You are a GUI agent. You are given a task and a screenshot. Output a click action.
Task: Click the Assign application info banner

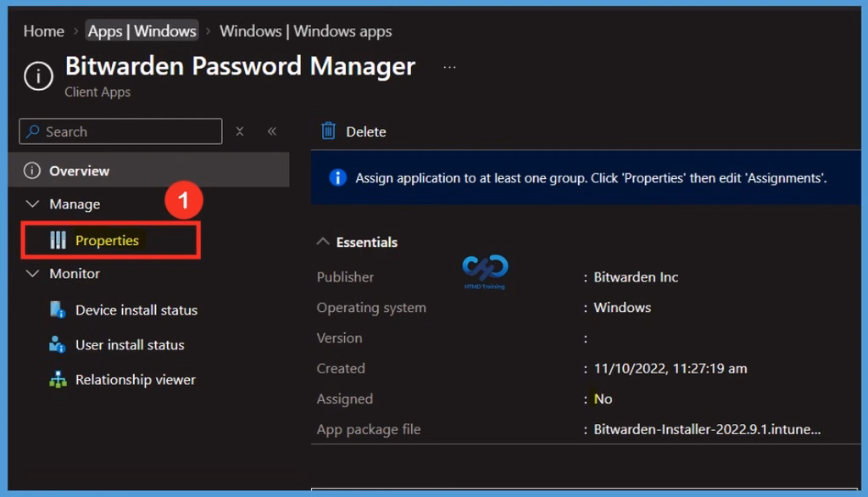click(x=586, y=178)
